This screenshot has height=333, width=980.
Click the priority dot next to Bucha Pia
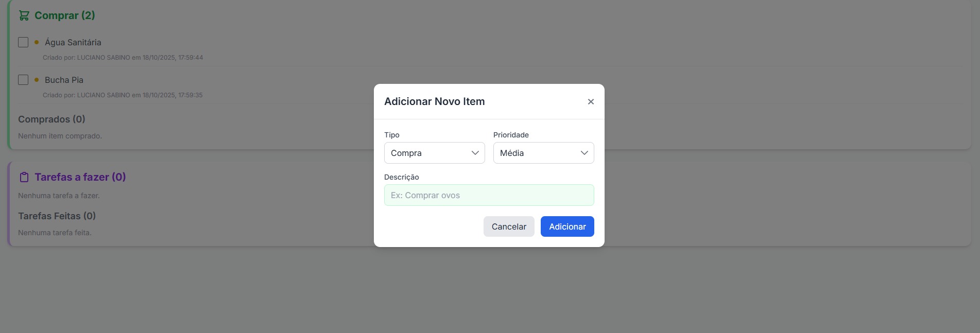click(37, 80)
